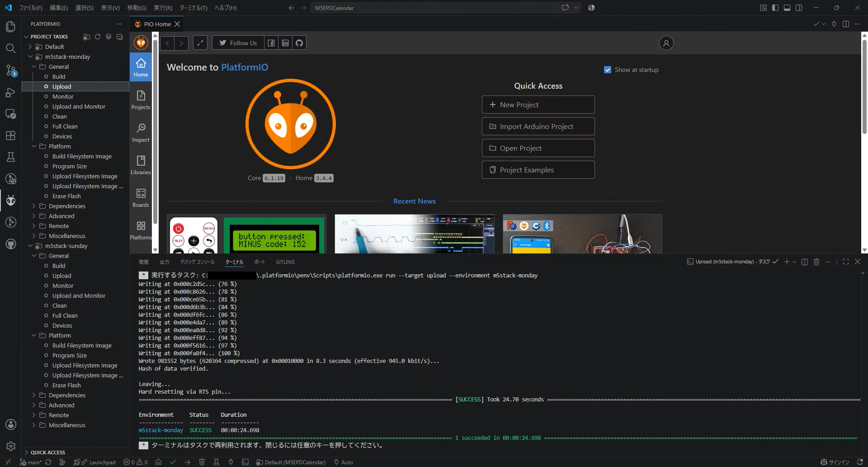Kill terminal with panel trash icon

(x=816, y=262)
